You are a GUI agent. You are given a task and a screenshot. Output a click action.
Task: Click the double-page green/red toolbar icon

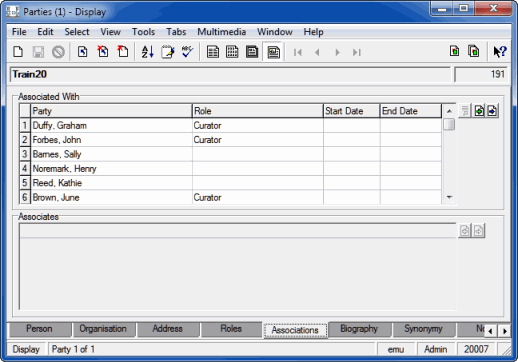point(474,51)
